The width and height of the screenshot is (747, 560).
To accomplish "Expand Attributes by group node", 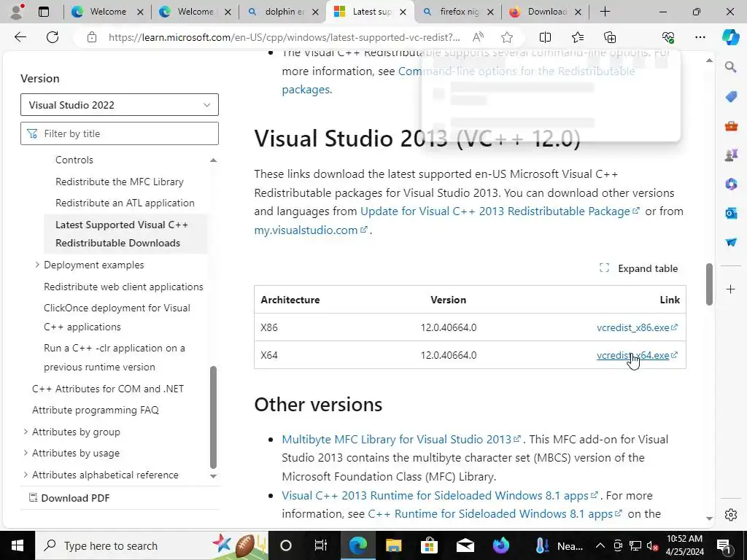I will [26, 432].
